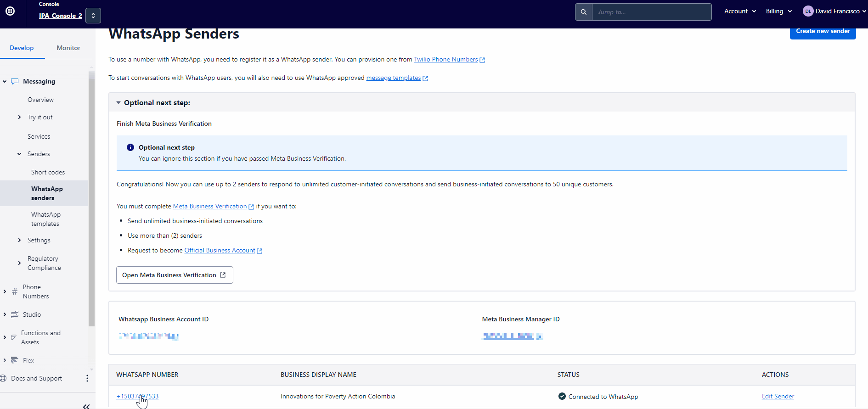The width and height of the screenshot is (868, 409).
Task: Click Whatsapp Business Account ID label
Action: [x=163, y=319]
